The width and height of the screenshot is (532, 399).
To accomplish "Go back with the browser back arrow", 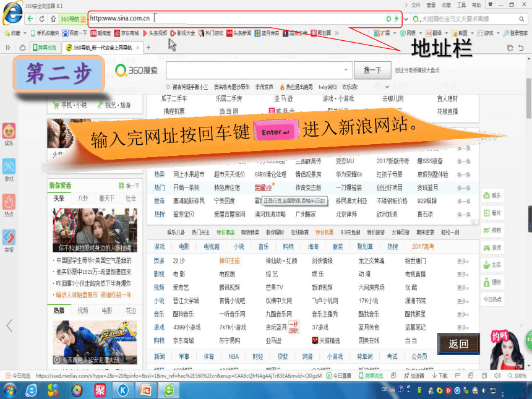I will (x=30, y=19).
